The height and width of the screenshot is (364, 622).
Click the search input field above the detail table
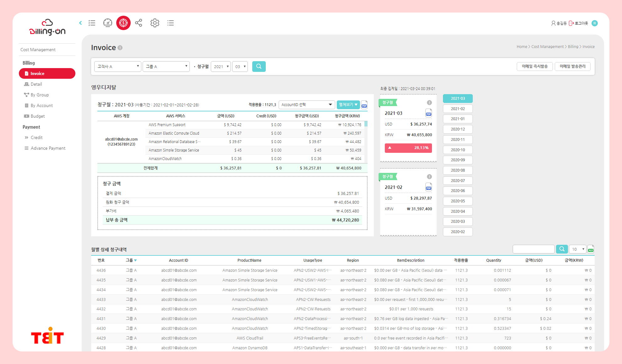(x=533, y=249)
